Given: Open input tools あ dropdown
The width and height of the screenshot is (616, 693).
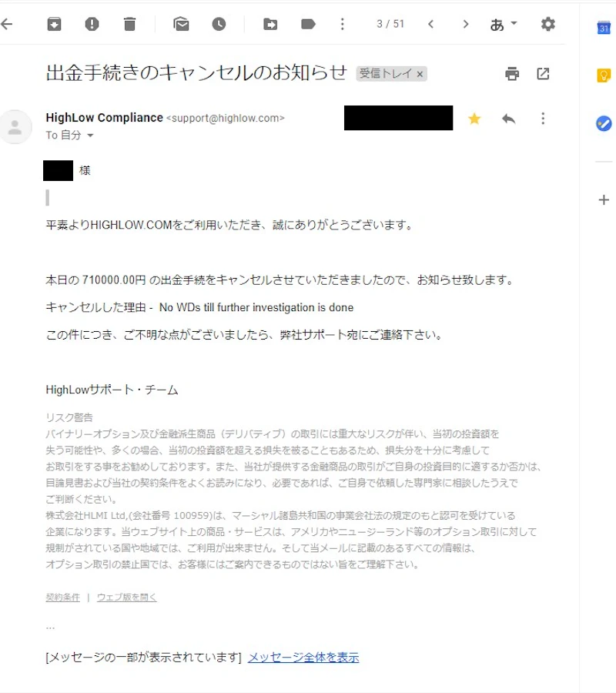Looking at the screenshot, I should (504, 25).
